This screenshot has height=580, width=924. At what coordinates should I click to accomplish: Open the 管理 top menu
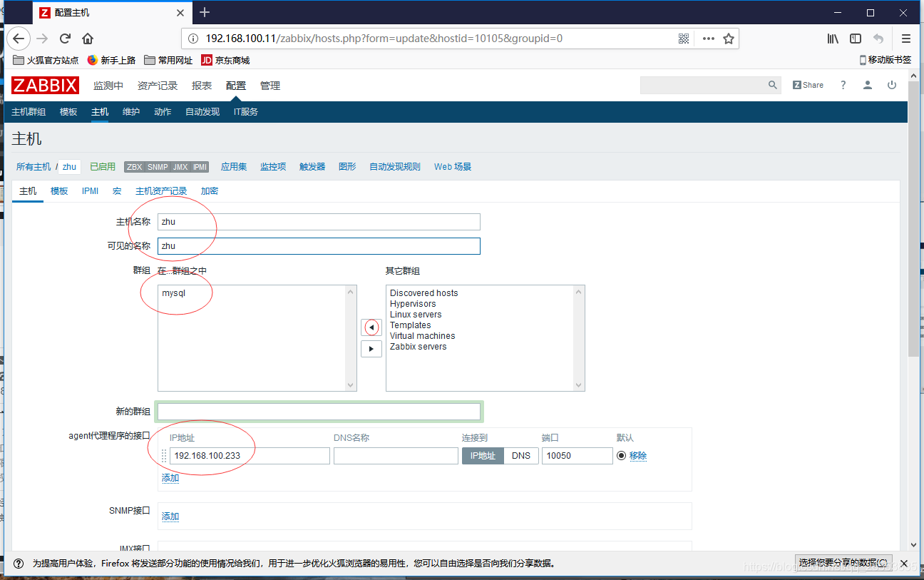point(270,86)
